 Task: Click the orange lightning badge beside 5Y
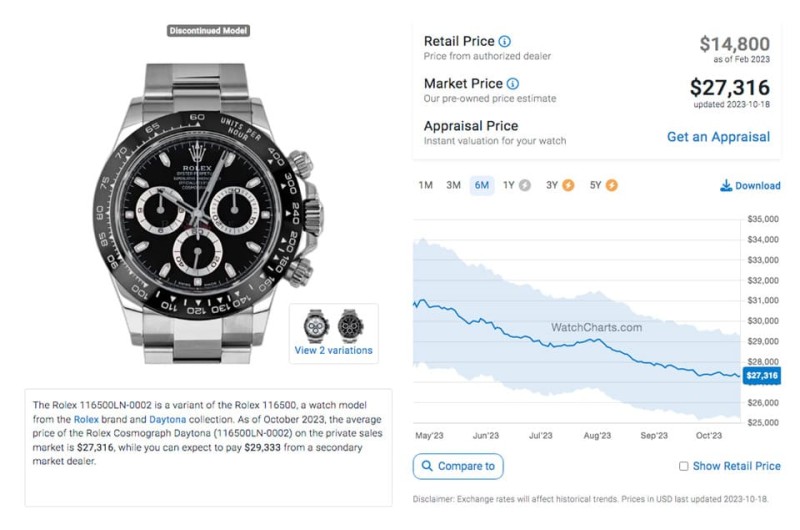coord(611,186)
